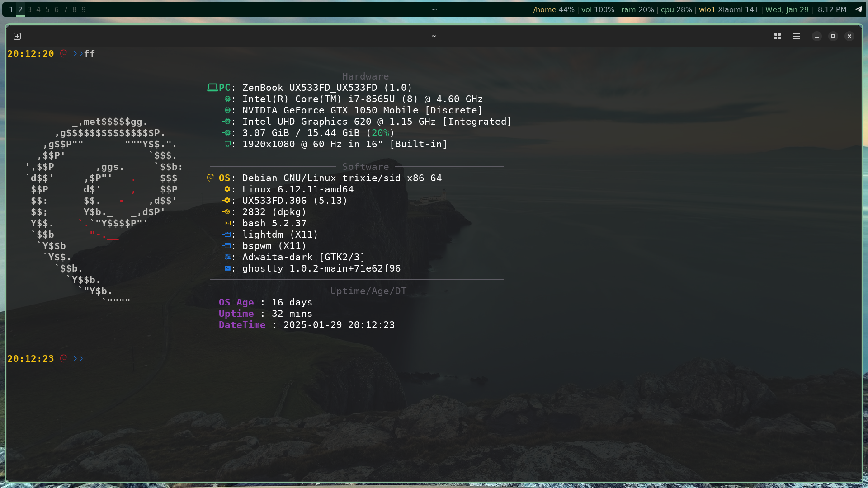Click the chip icon on the NVIDIA GeForce line
Screen dimensions: 868x488
pyautogui.click(x=227, y=110)
